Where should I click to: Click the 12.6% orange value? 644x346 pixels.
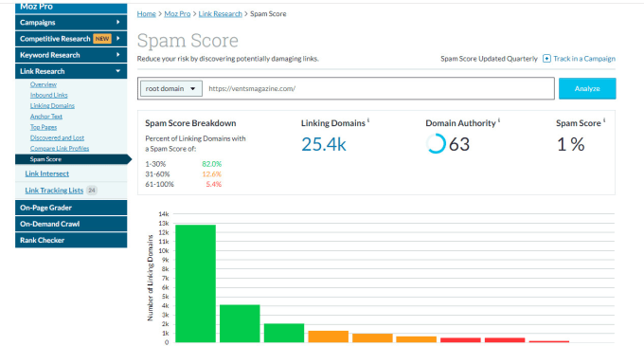(211, 173)
